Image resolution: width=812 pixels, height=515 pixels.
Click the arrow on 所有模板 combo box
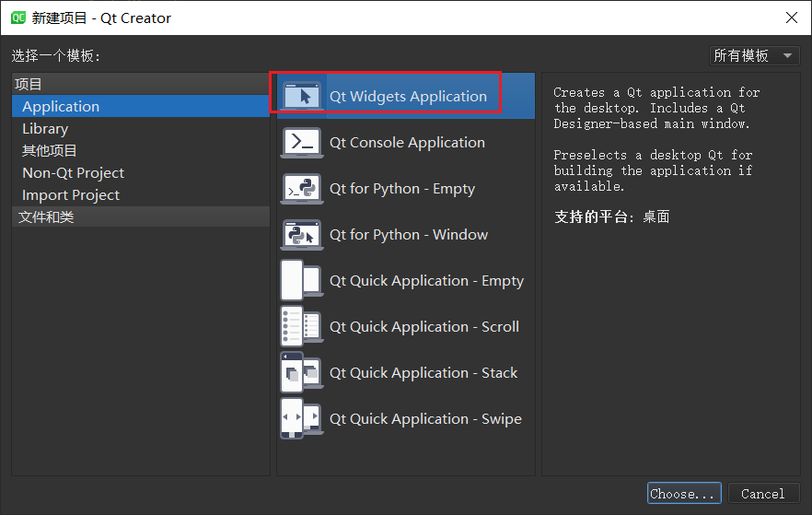[x=788, y=55]
